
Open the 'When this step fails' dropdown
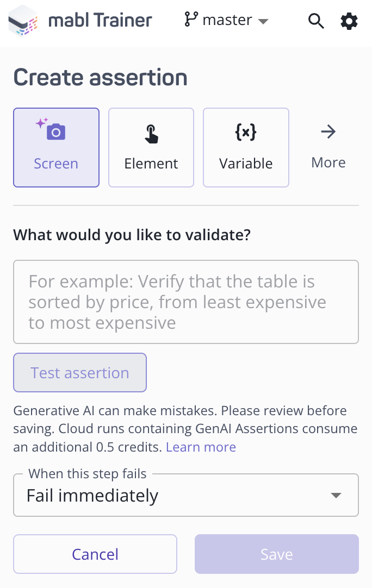(185, 495)
